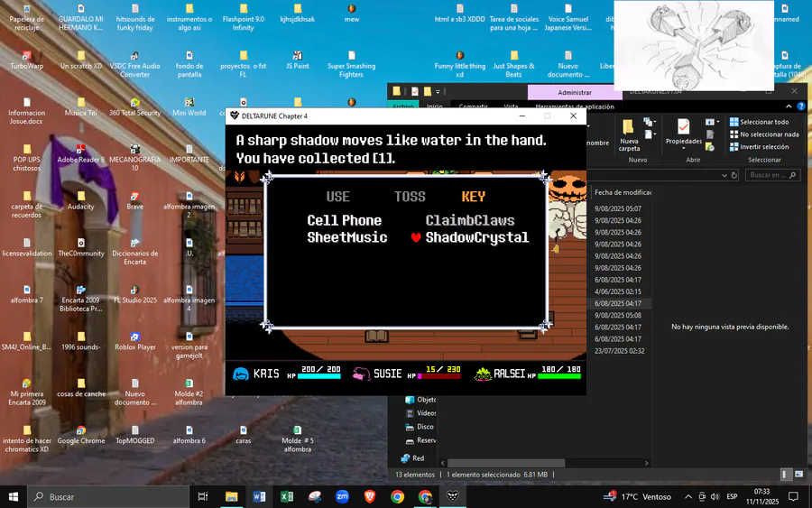Open Word from the taskbar
812x508 pixels.
pos(259,496)
